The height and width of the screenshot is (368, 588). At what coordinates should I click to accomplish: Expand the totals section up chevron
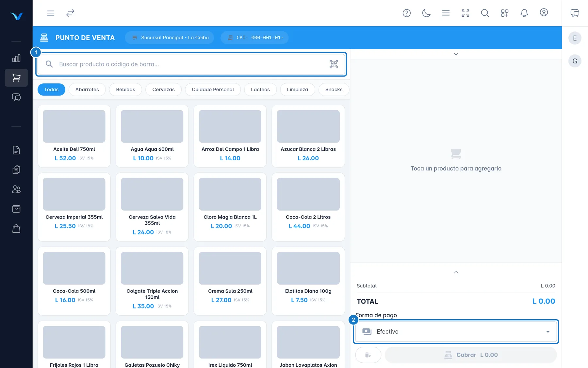click(456, 272)
